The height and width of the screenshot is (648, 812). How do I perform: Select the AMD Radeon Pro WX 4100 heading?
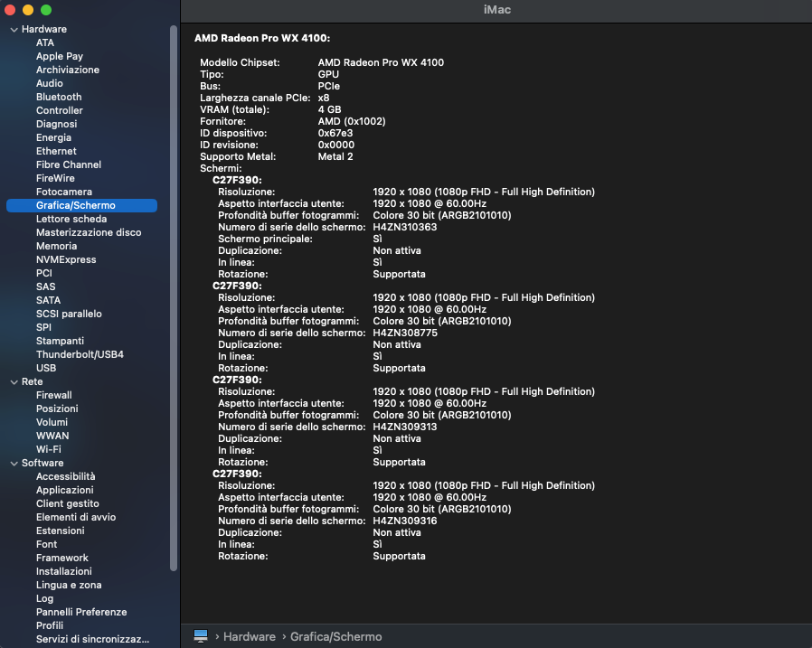[x=262, y=38]
